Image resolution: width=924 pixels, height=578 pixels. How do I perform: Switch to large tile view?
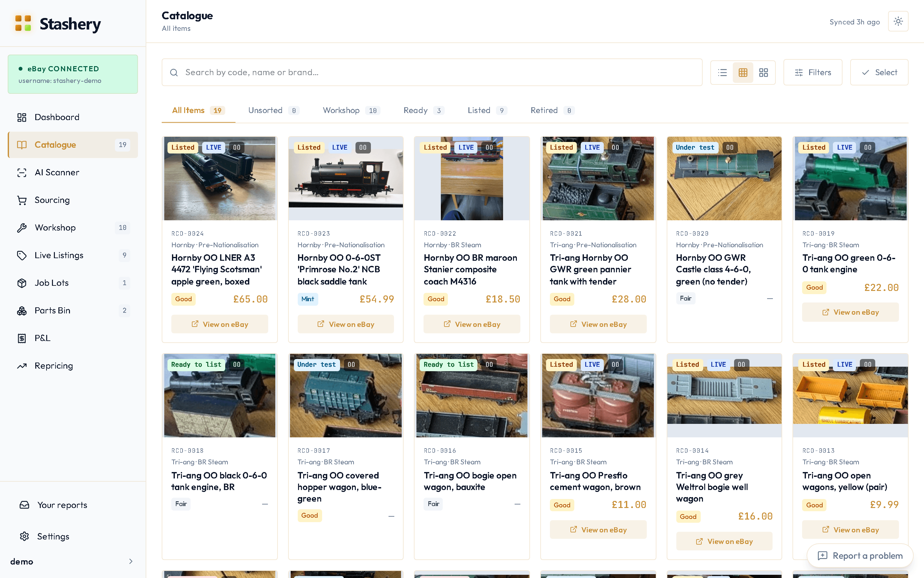[x=763, y=72]
